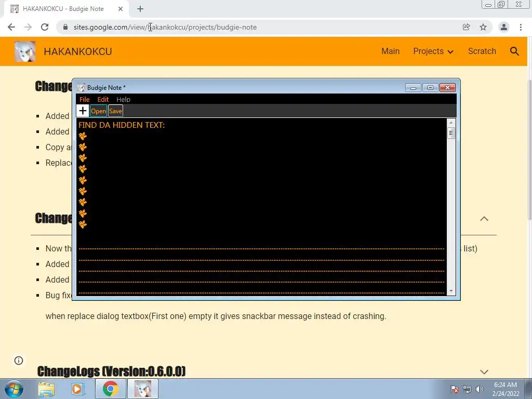Reload the page in Chrome
The image size is (532, 399).
(45, 27)
